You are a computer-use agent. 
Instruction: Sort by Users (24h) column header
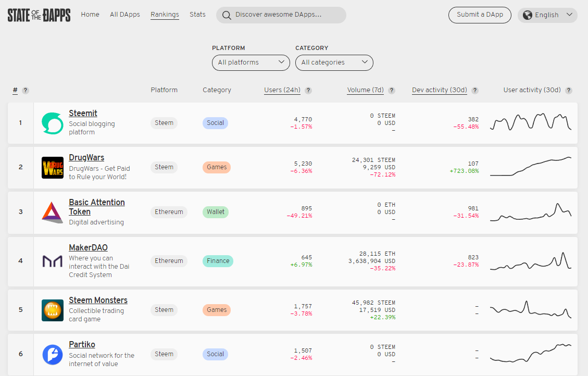pyautogui.click(x=282, y=90)
